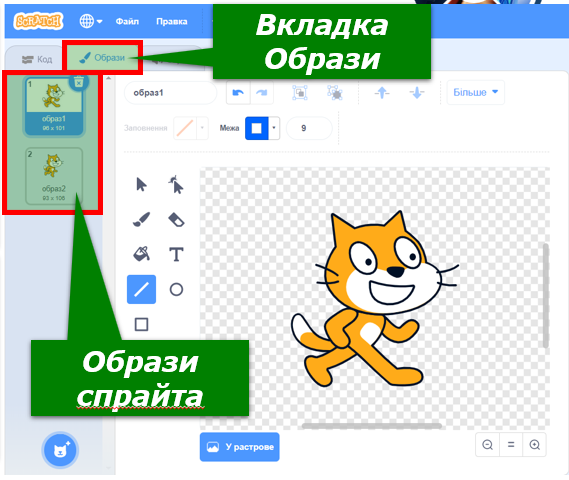Screen dimensions: 569x480
Task: Delete образ1 costume with trash icon
Action: click(x=79, y=82)
